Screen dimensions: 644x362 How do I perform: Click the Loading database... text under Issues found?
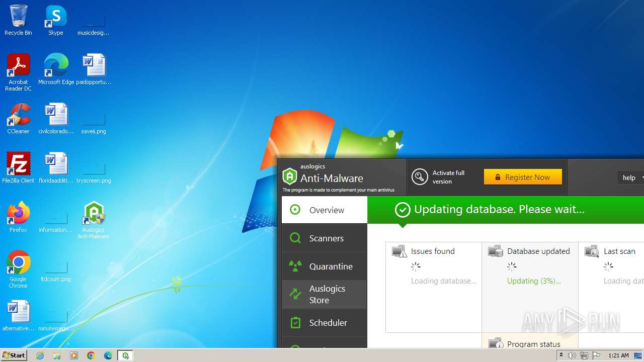(444, 281)
